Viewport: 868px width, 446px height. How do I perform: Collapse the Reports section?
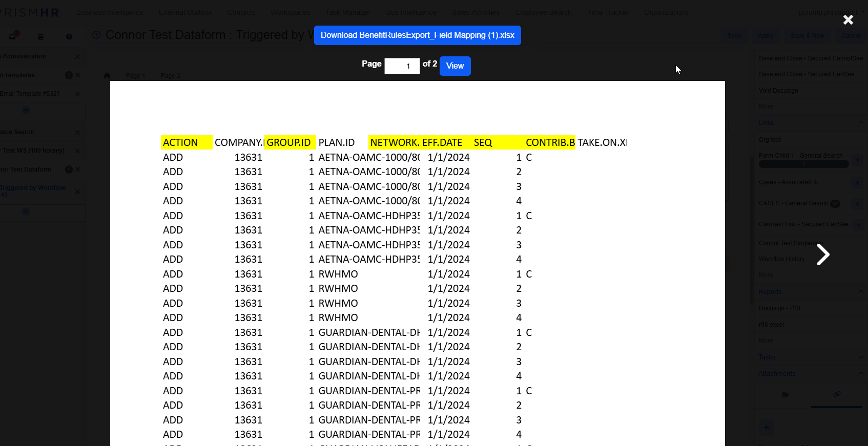pos(861,291)
